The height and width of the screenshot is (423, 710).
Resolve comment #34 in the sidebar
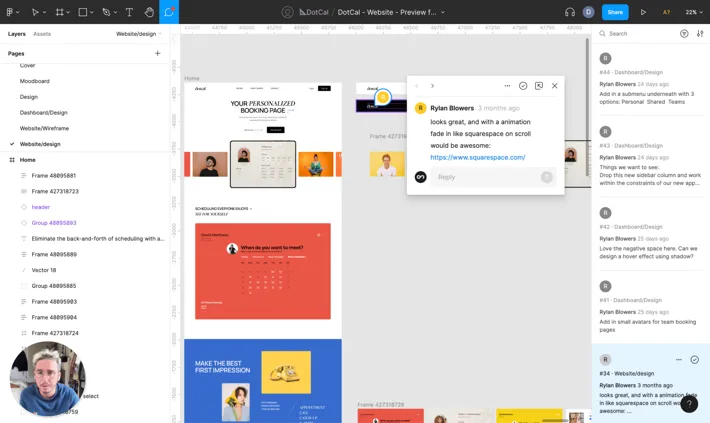tap(694, 360)
